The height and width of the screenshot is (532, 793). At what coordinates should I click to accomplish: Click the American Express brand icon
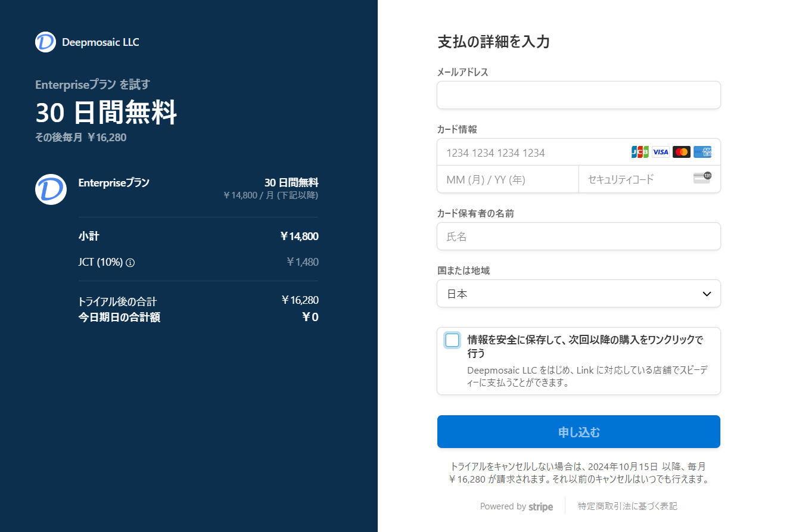[702, 152]
